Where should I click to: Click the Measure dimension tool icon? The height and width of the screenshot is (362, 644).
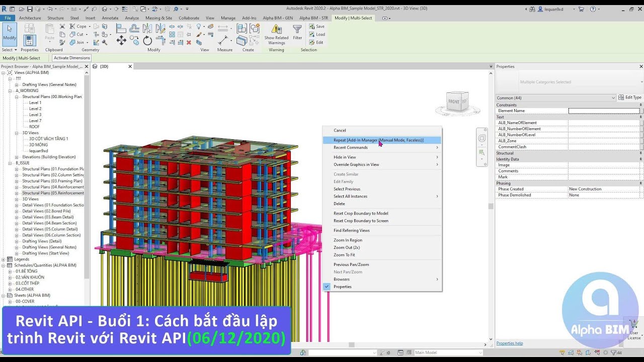[223, 41]
